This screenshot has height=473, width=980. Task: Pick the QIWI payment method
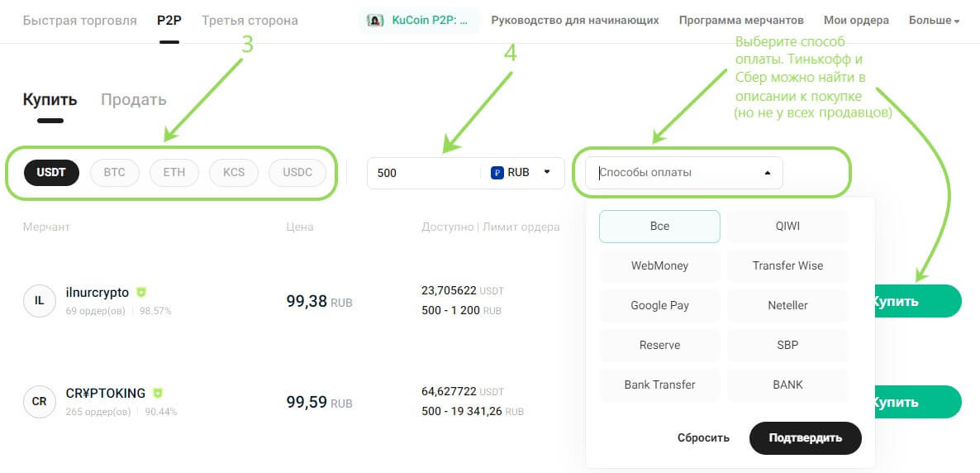[x=787, y=226]
